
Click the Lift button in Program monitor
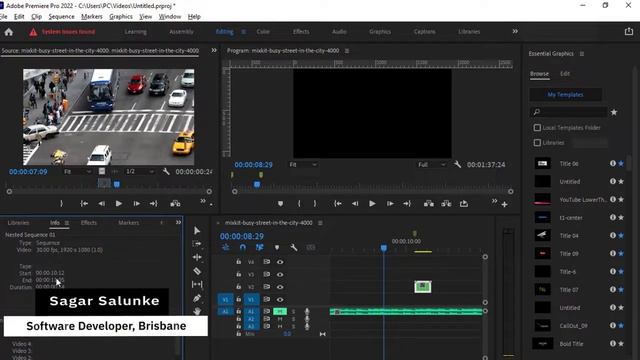pyautogui.click(x=429, y=203)
